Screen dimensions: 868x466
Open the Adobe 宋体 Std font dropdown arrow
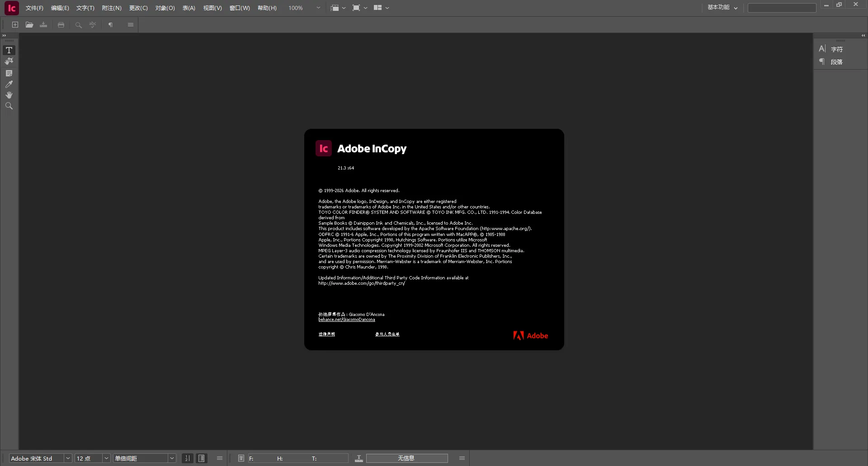(68, 458)
